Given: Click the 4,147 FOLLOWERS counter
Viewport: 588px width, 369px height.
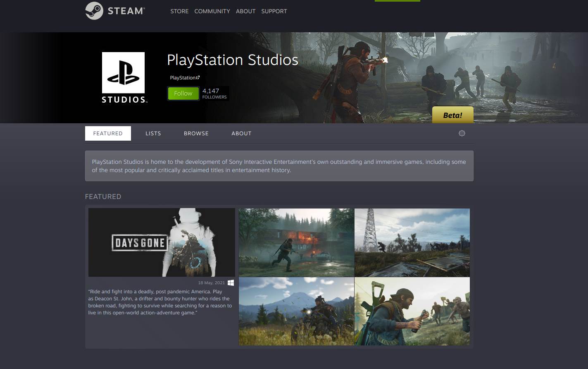Looking at the screenshot, I should 214,93.
